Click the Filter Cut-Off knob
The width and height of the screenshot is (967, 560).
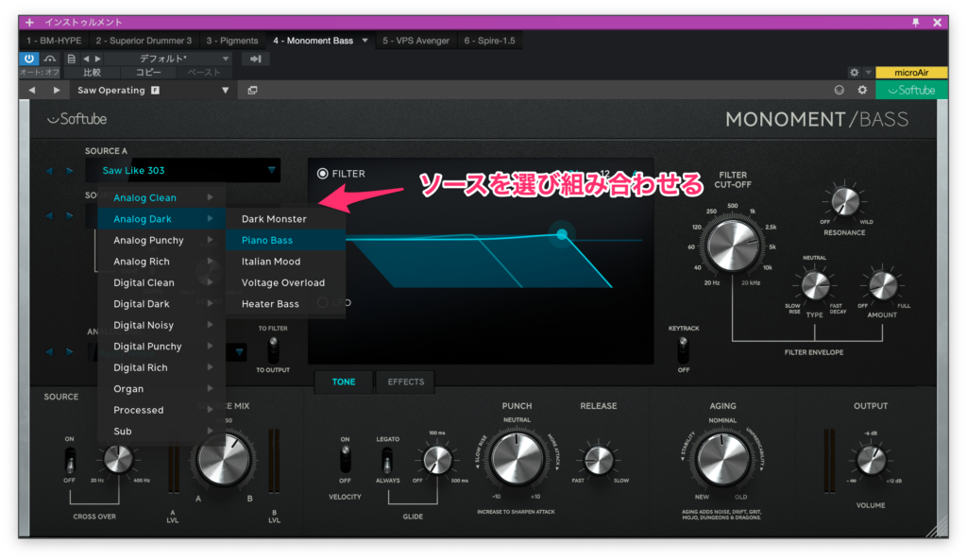(733, 245)
